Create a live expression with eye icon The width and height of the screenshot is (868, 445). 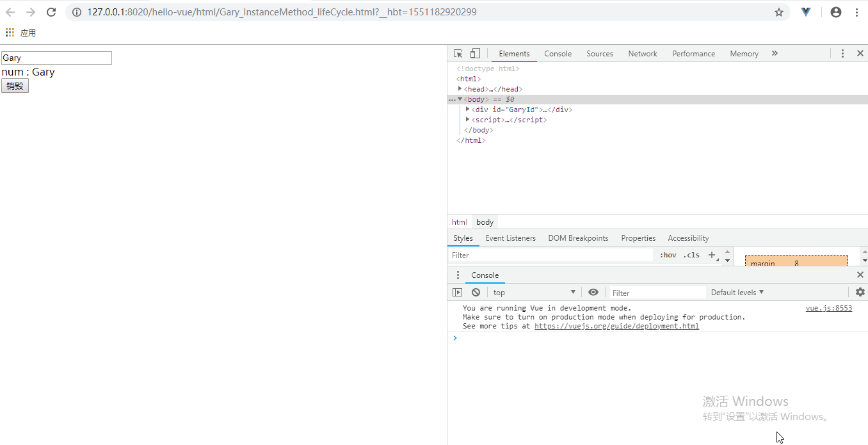pos(593,292)
